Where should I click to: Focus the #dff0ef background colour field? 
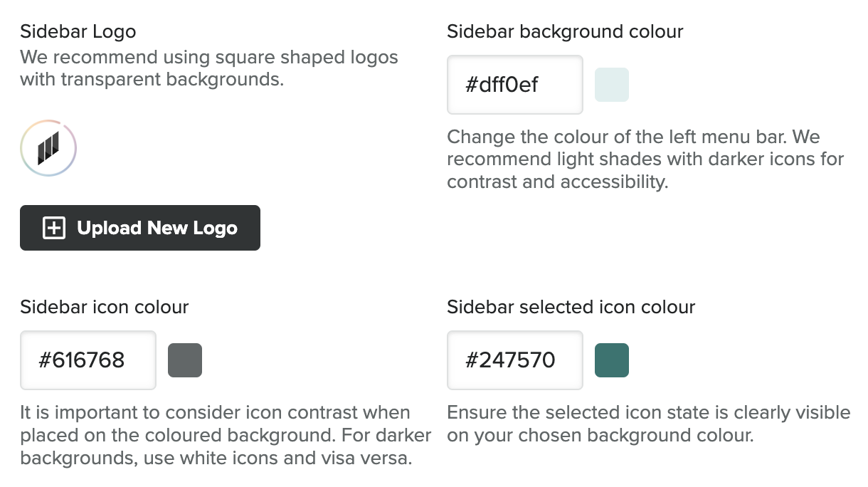pos(514,85)
